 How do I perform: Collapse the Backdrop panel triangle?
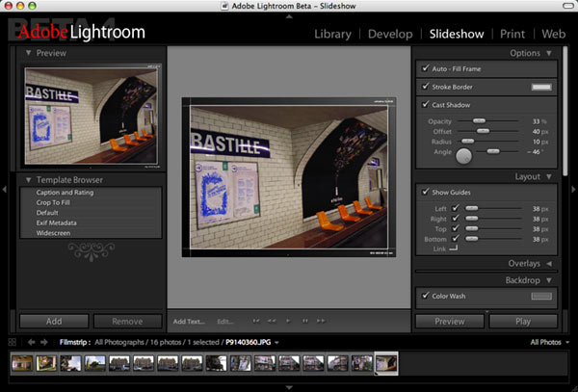(549, 280)
